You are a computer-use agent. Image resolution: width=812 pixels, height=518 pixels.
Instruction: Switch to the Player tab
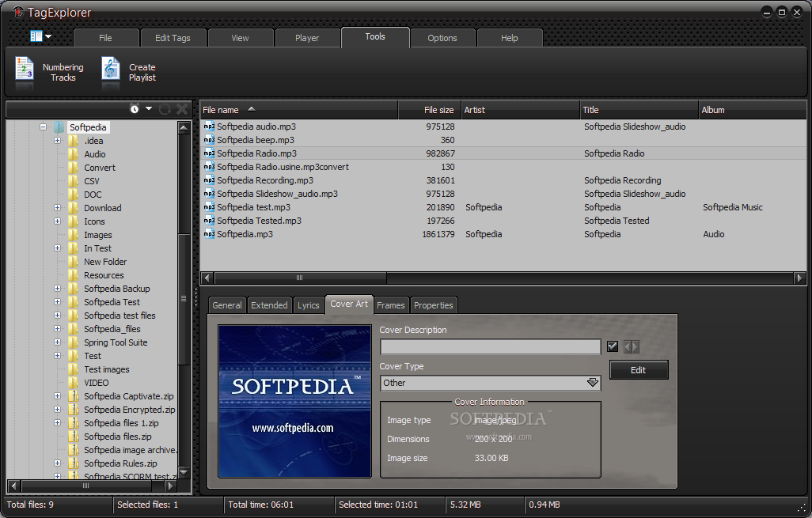[307, 38]
